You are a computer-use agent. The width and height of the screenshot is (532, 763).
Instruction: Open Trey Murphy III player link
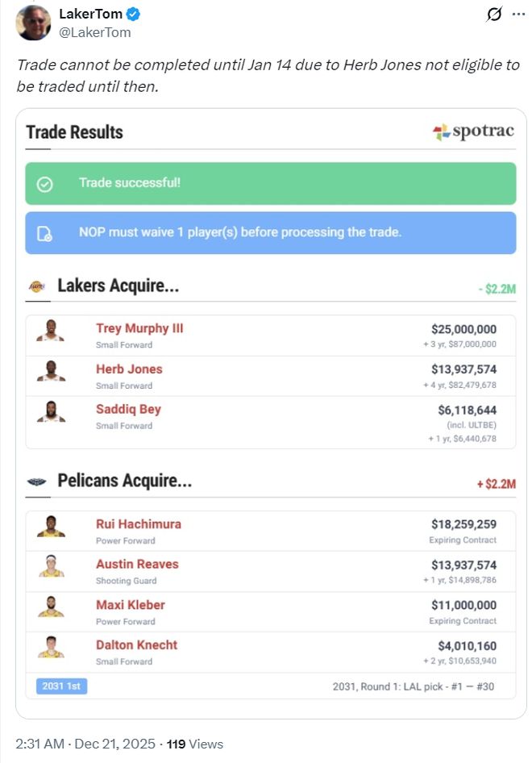point(139,328)
